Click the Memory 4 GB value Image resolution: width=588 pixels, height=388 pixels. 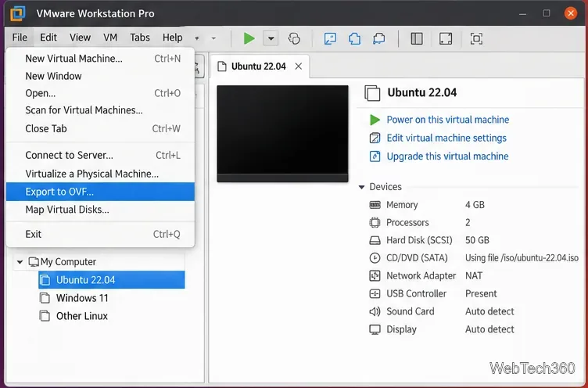tap(475, 205)
